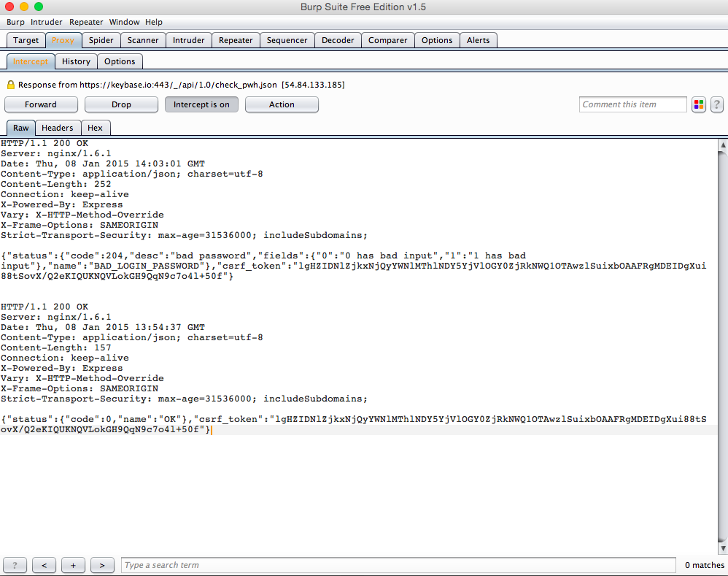Open the Action dropdown menu

pyautogui.click(x=282, y=104)
